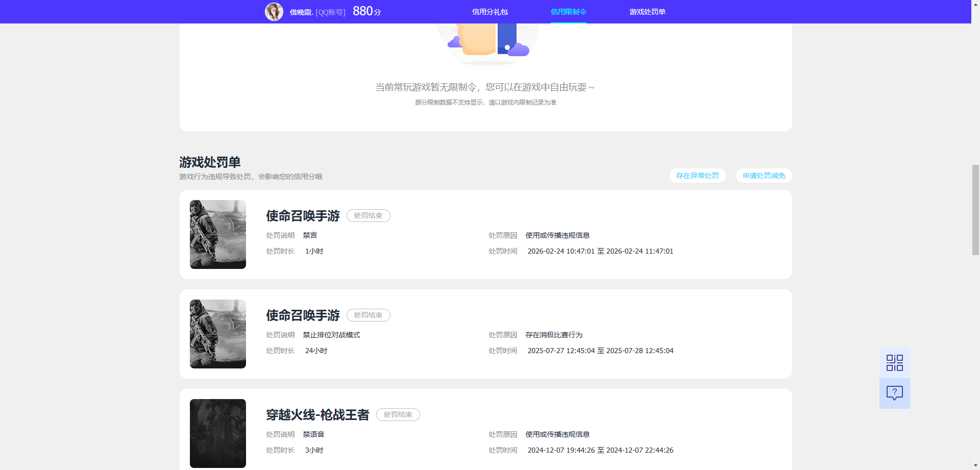The width and height of the screenshot is (980, 470).
Task: Click punishment time 2024-12-07 19:44:26 range
Action: (600, 450)
